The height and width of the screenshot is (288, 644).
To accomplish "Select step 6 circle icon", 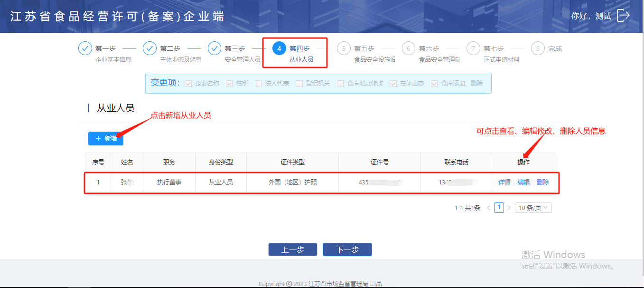I will pyautogui.click(x=408, y=48).
